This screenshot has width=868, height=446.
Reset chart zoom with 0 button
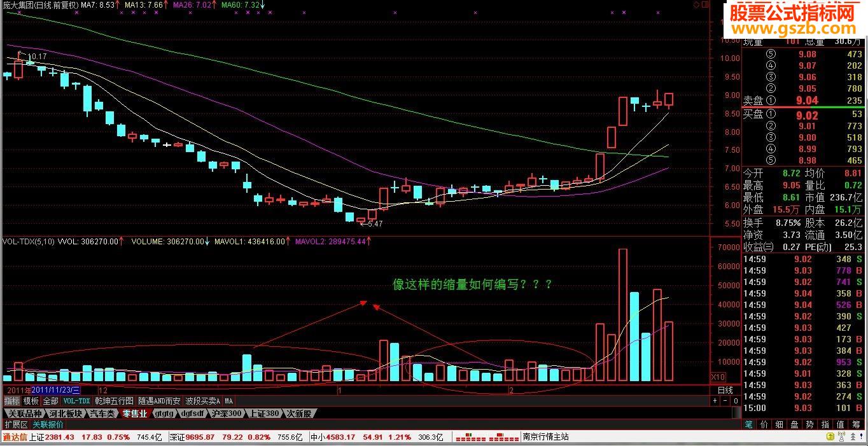(x=736, y=401)
